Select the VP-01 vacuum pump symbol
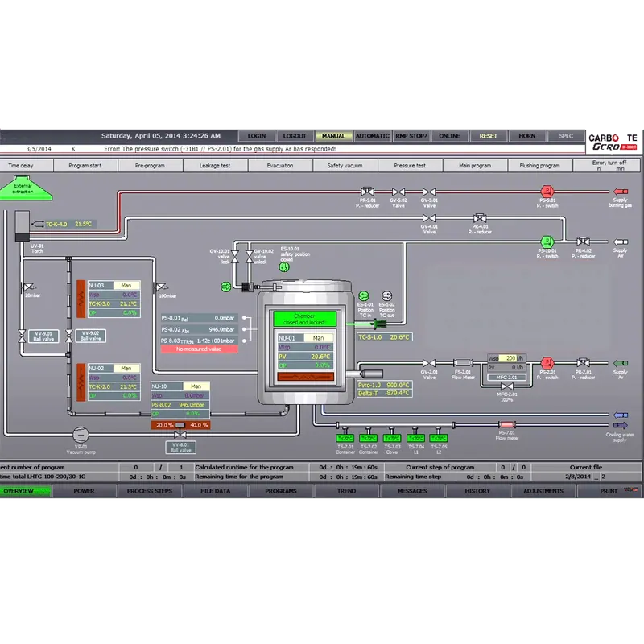Viewport: 644px width, 644px height. point(80,435)
